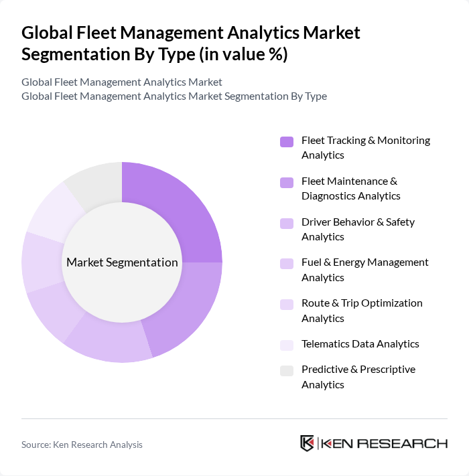Select the Driver Behavior & Safety Analytics label
The height and width of the screenshot is (476, 469).
pos(358,229)
